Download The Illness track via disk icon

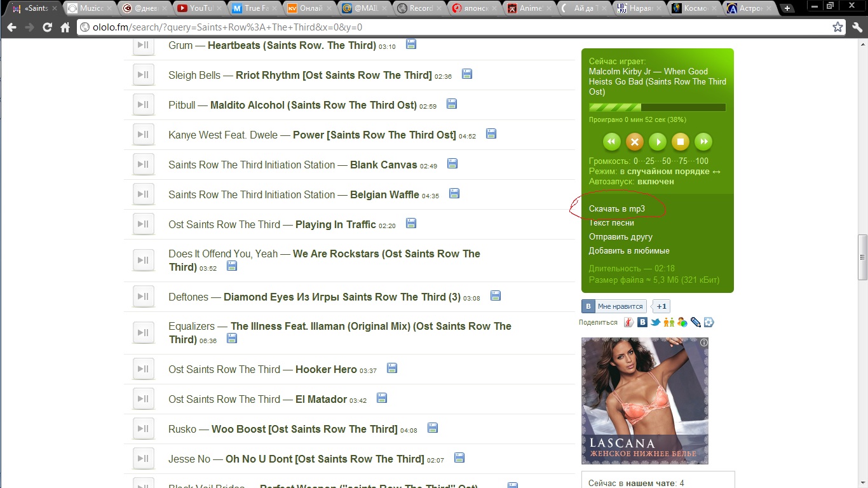click(232, 338)
